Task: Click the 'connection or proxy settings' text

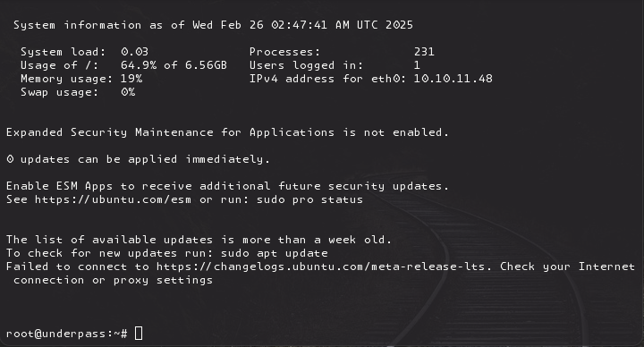Action: [x=113, y=280]
